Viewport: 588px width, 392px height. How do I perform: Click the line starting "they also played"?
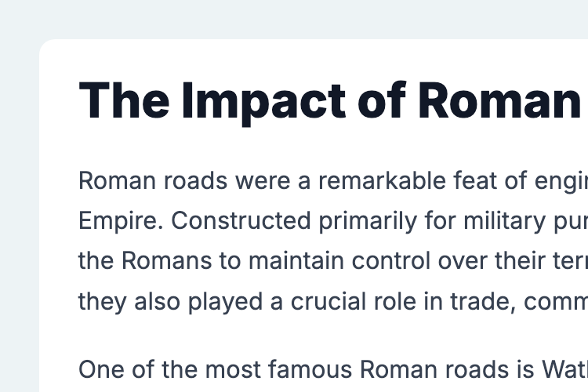click(333, 302)
